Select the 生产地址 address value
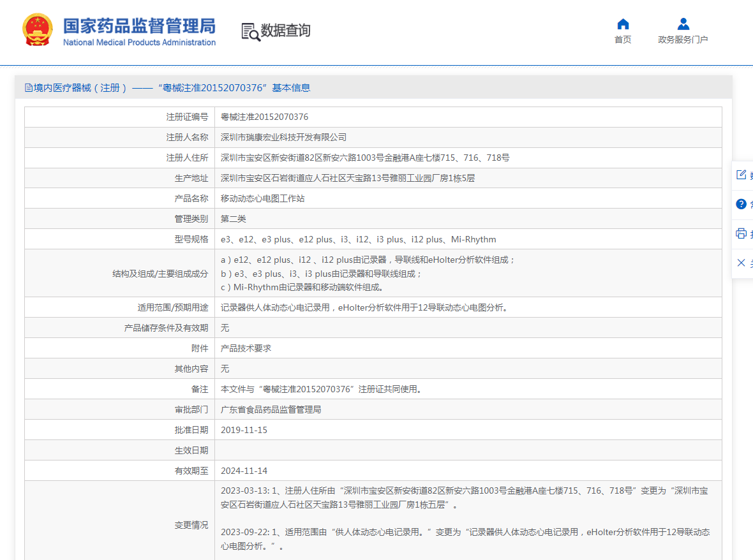Viewport: 753px width, 560px height. coord(348,178)
